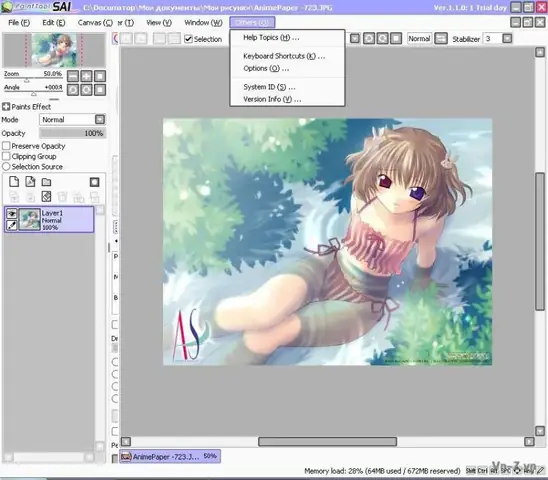Select the Selection Source radio button

[6, 166]
